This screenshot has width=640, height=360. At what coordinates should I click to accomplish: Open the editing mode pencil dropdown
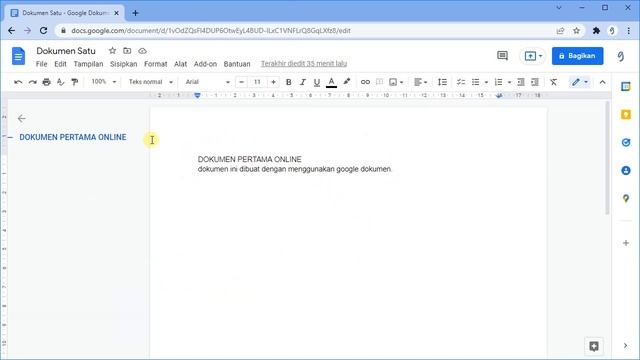[x=580, y=82]
